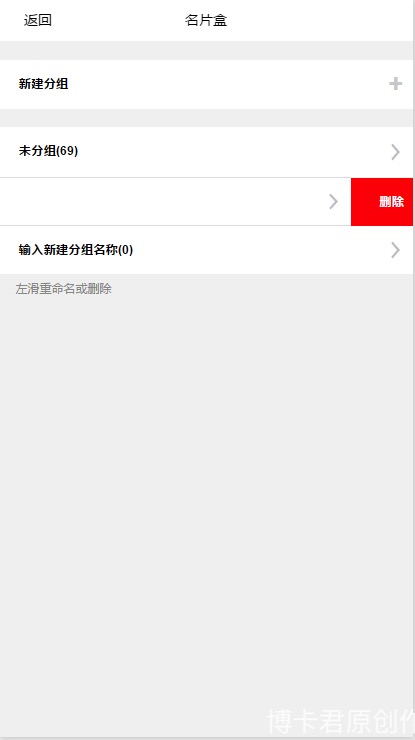Image resolution: width=415 pixels, height=740 pixels.
Task: Click the gray divider above 未分组(69) row
Action: coord(206,118)
